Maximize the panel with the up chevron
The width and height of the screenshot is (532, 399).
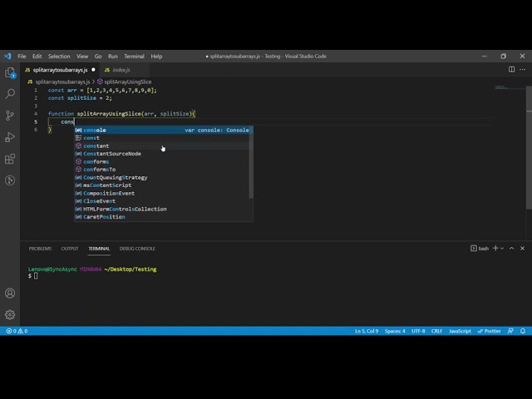tap(512, 249)
